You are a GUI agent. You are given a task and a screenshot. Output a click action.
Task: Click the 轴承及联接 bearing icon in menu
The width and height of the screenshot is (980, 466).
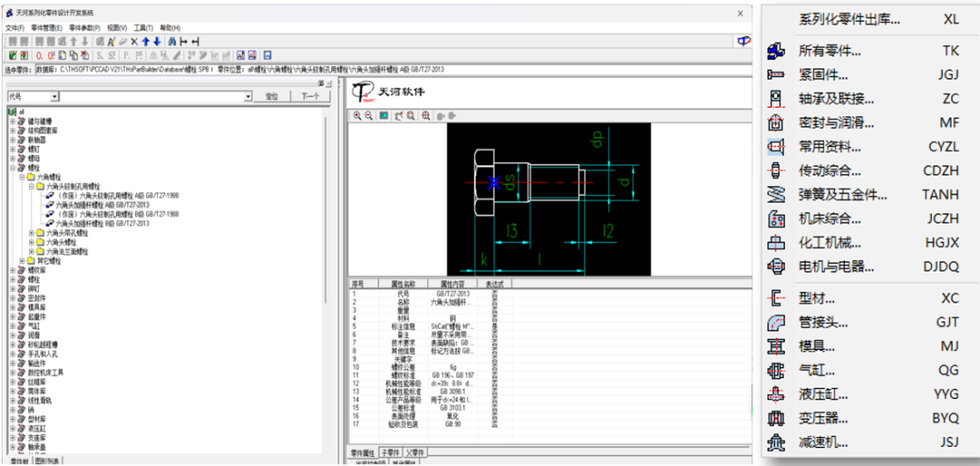(x=776, y=99)
